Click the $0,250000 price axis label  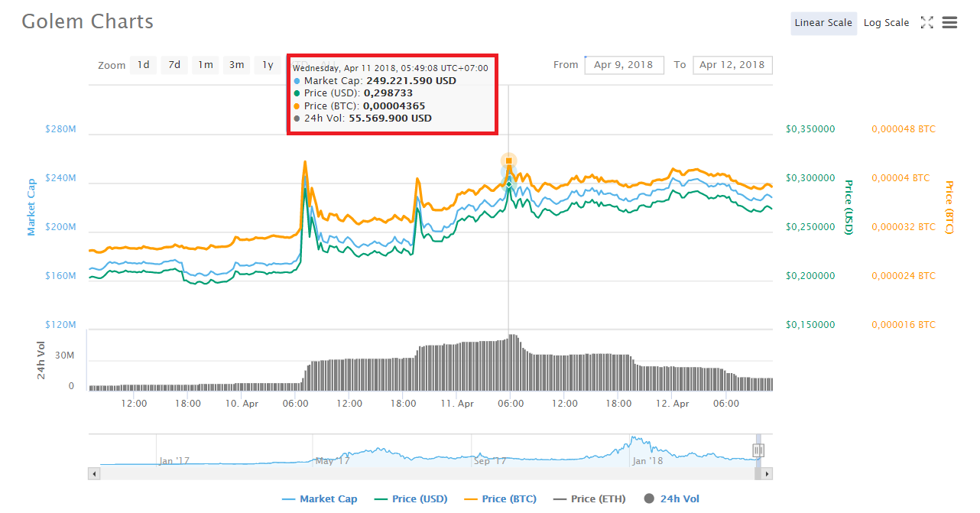tap(810, 227)
